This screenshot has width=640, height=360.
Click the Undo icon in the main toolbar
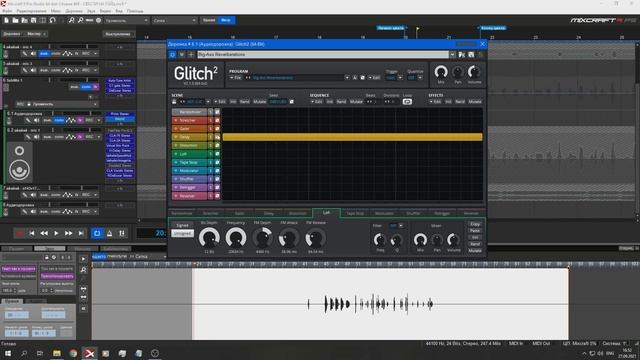[x=52, y=20]
